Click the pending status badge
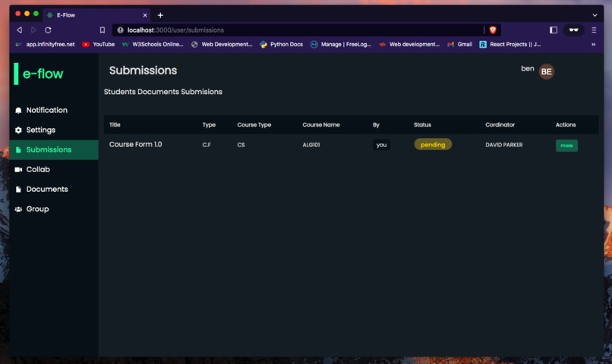The width and height of the screenshot is (612, 364). (433, 145)
